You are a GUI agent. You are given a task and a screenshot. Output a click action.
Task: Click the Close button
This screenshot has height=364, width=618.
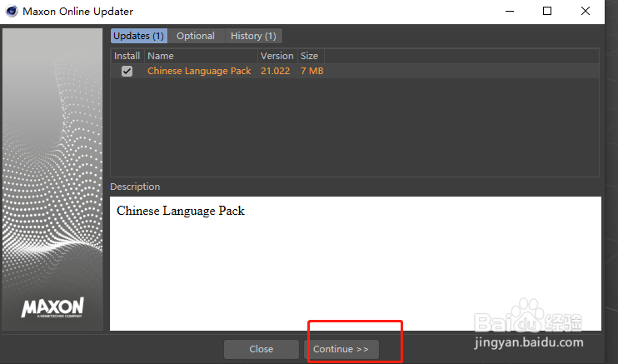261,349
